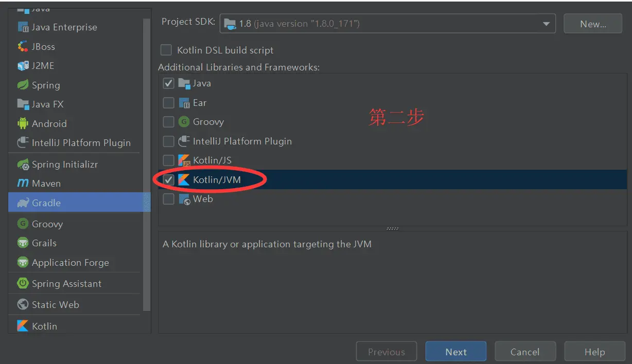Check the Ear framework checkbox

click(x=168, y=103)
